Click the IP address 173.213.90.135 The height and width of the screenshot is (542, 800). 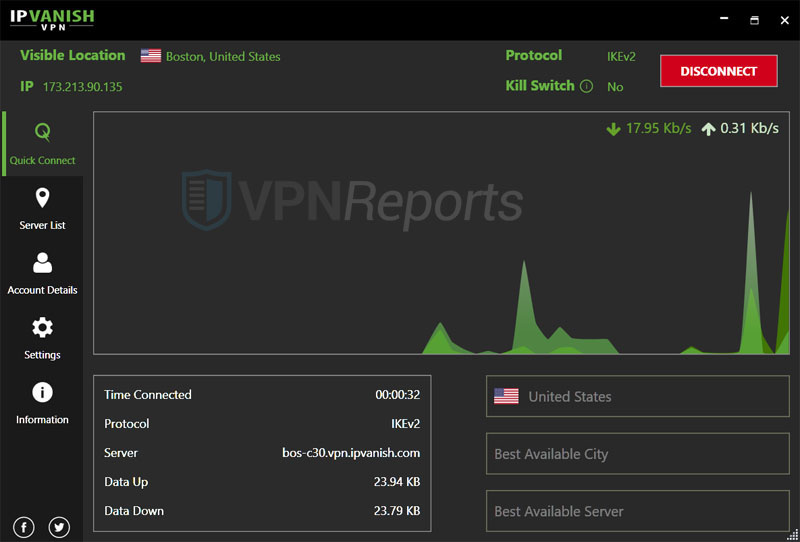(x=83, y=87)
